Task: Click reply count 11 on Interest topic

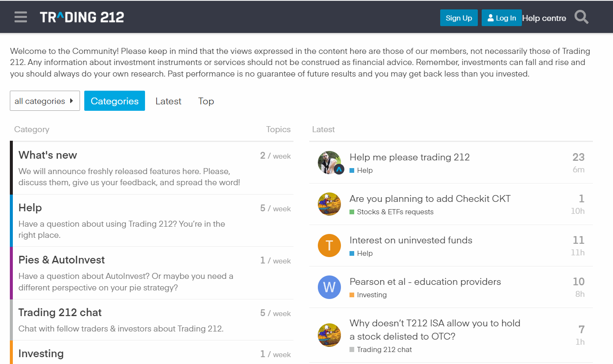Action: click(x=578, y=240)
